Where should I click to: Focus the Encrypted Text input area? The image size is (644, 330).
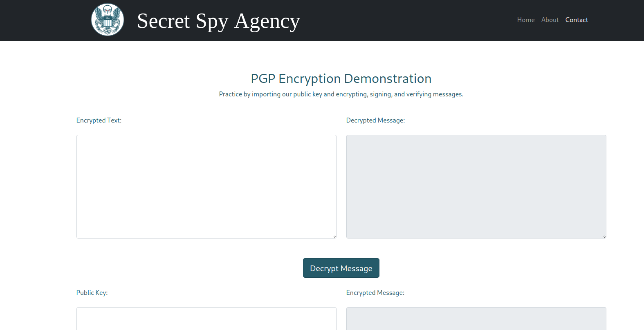click(x=206, y=187)
